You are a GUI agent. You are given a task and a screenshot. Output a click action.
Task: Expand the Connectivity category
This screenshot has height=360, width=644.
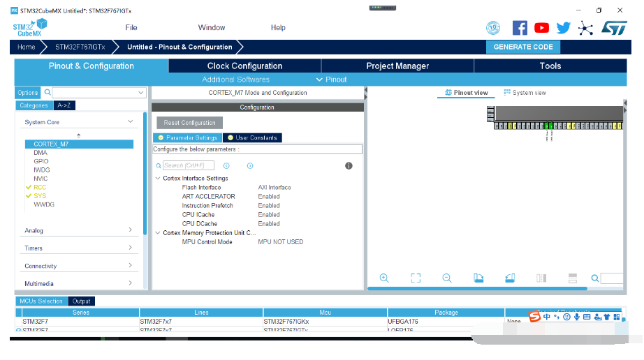[x=130, y=265]
